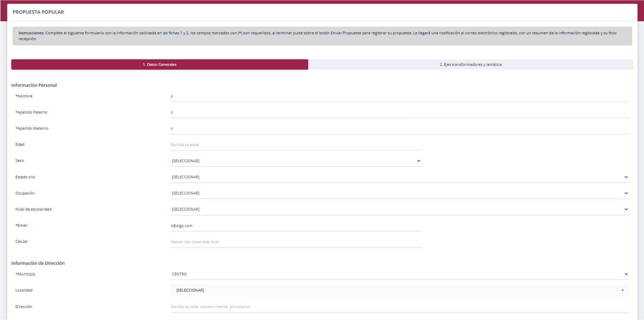This screenshot has width=644, height=320.
Task: Focus the Celular phone input
Action: click(x=296, y=242)
